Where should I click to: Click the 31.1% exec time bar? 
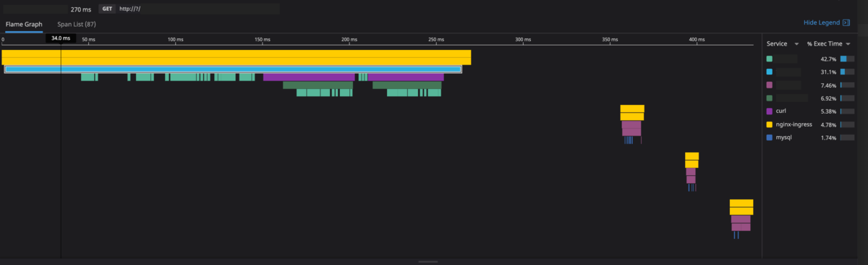coord(846,72)
